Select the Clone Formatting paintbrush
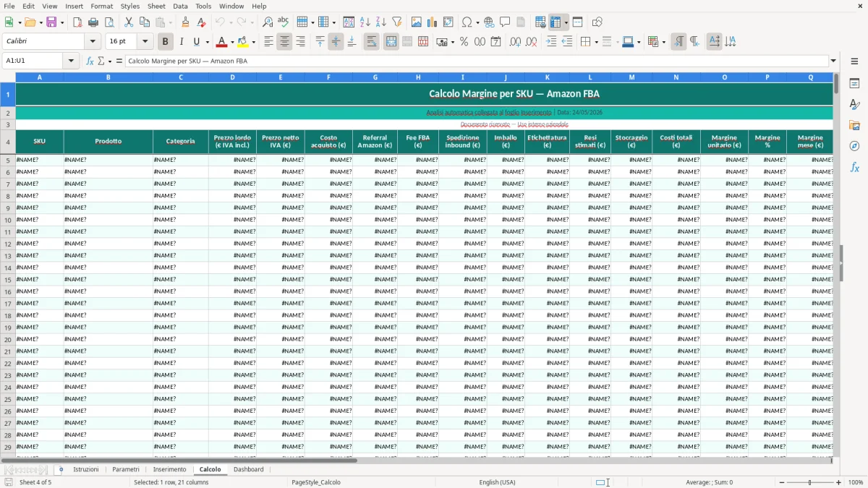 185,22
